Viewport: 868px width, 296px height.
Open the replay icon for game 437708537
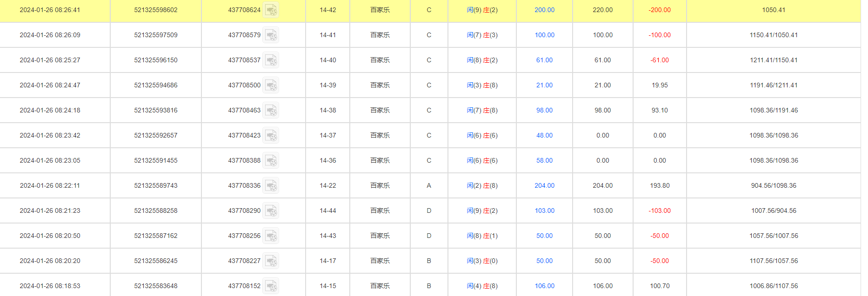(x=271, y=60)
